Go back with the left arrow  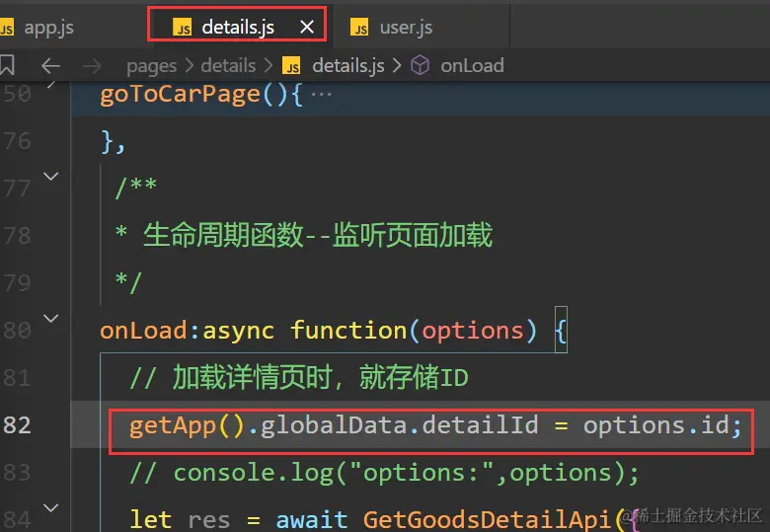click(50, 65)
